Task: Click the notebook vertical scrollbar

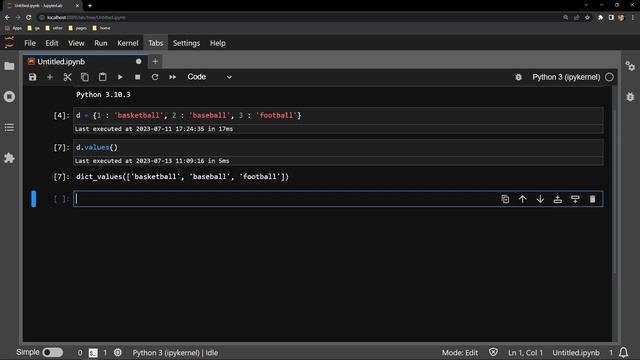Action: click(615, 192)
